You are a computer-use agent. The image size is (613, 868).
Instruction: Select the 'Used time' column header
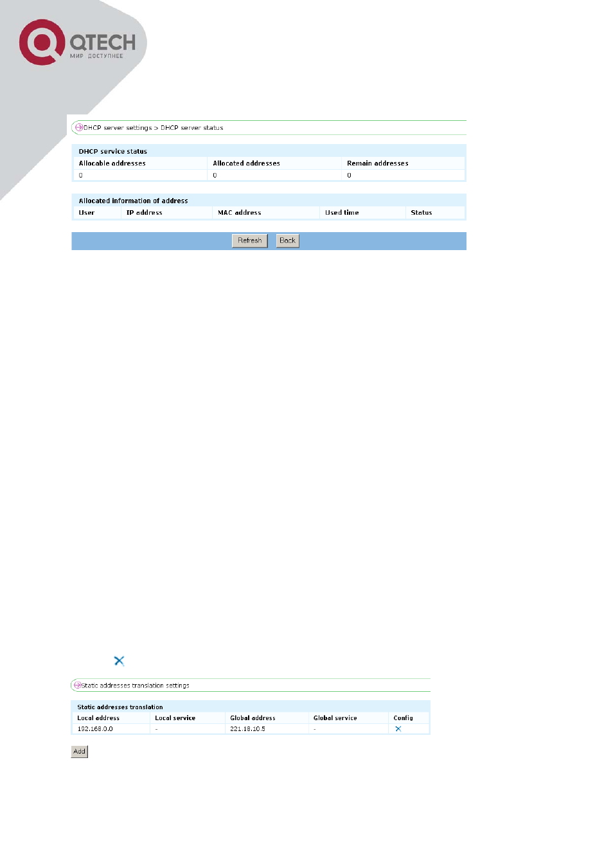pos(342,212)
